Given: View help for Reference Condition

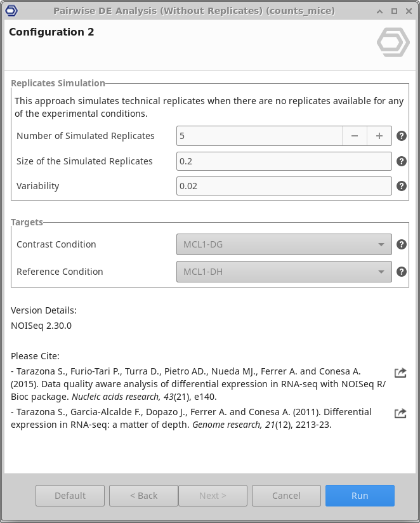Looking at the screenshot, I should [401, 272].
